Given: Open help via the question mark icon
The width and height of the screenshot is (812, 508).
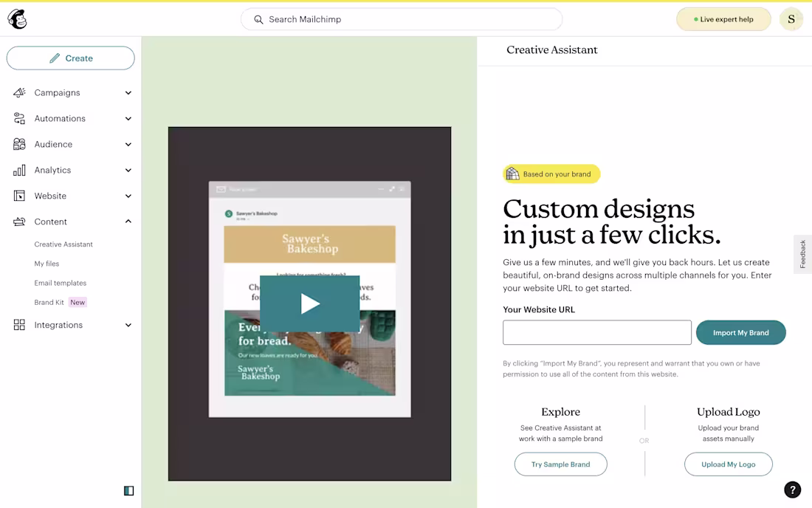Looking at the screenshot, I should (792, 490).
